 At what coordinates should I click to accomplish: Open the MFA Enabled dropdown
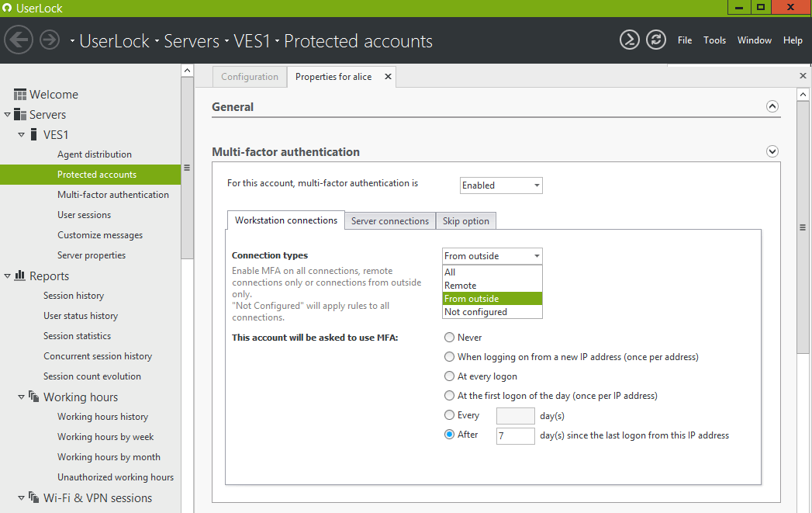click(501, 185)
